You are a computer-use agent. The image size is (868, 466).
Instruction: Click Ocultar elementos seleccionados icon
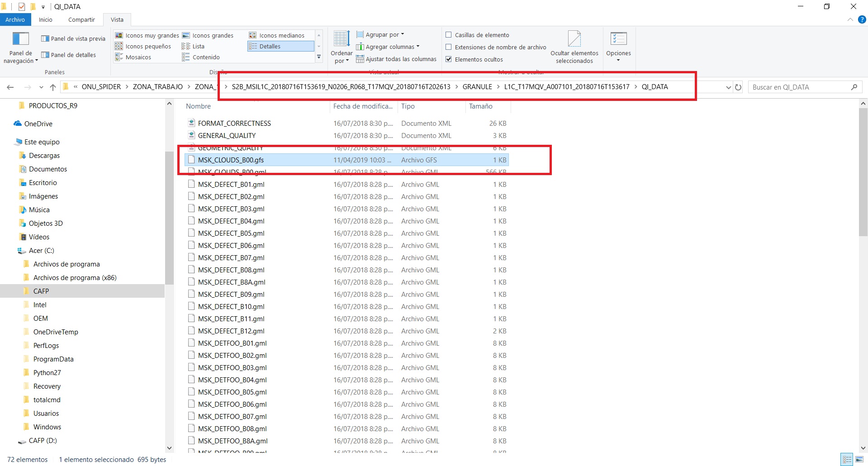click(x=574, y=39)
